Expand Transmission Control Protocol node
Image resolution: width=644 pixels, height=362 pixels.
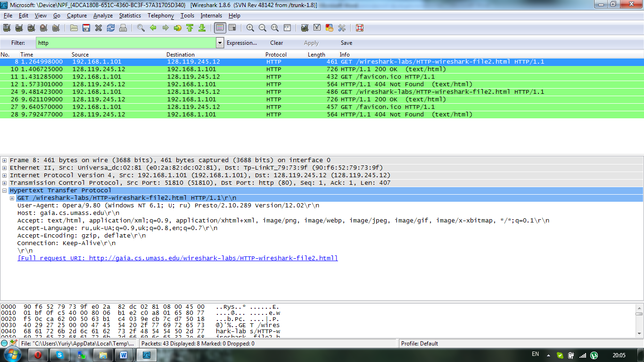(x=4, y=183)
